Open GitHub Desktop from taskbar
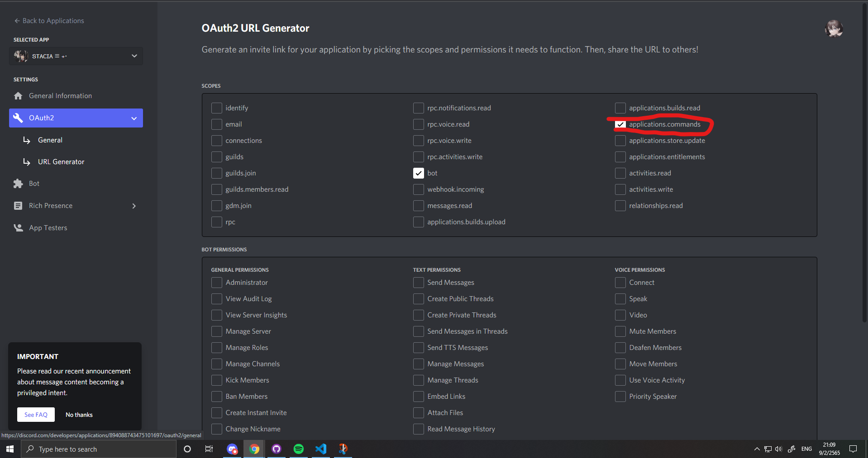The image size is (868, 458). [x=277, y=449]
